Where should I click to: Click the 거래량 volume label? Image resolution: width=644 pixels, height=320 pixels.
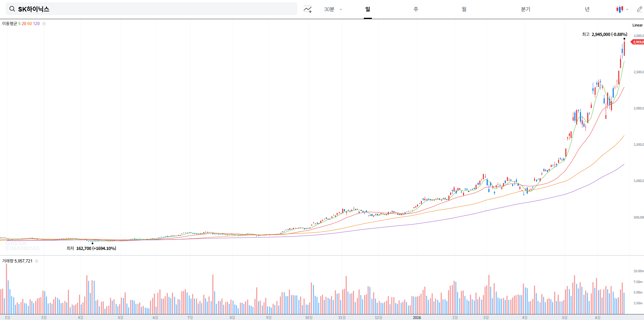tap(8, 261)
